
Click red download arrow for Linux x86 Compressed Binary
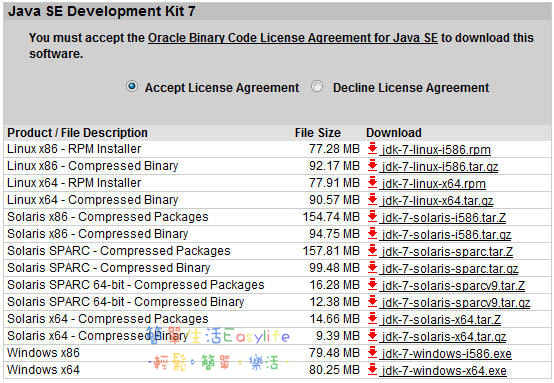372,165
